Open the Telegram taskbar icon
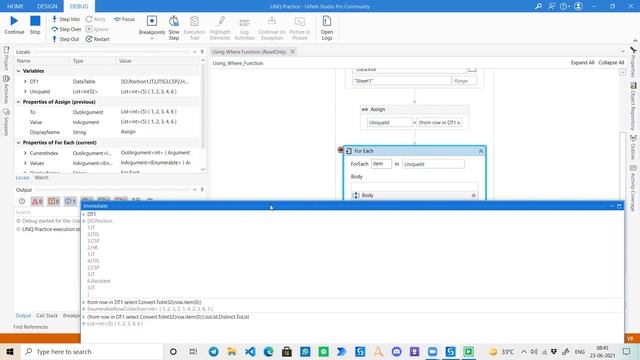Screen dimensions: 640x360 (213, 351)
